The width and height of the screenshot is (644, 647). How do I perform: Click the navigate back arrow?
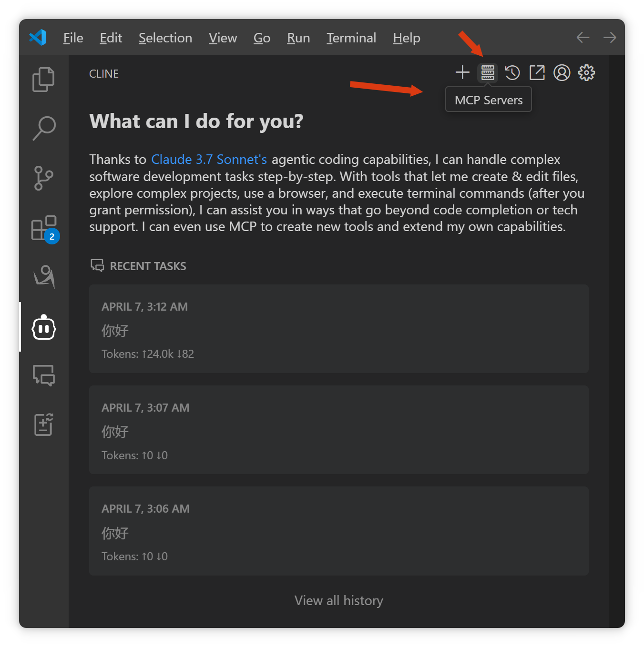click(x=583, y=38)
